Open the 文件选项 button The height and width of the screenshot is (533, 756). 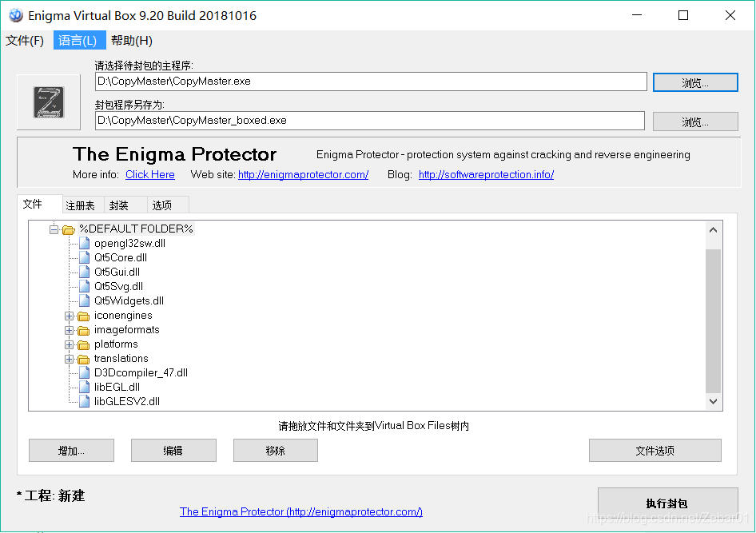tap(655, 451)
